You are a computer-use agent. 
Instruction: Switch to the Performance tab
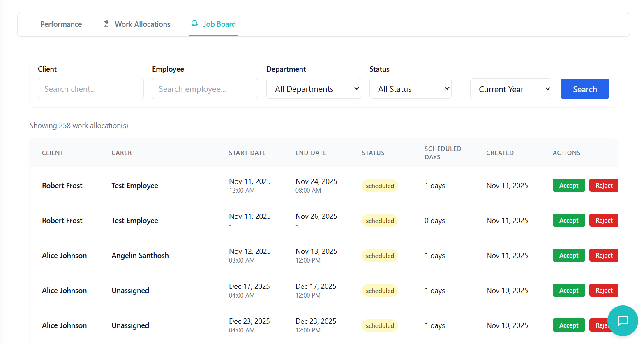click(x=61, y=24)
